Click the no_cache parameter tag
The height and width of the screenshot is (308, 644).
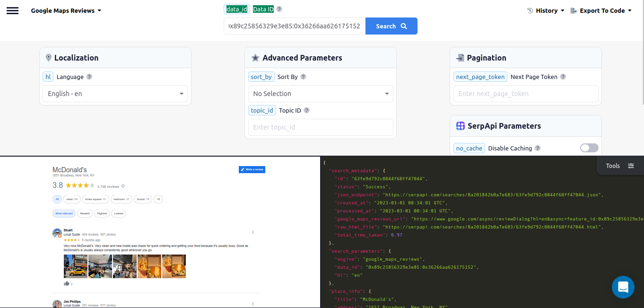tap(469, 148)
